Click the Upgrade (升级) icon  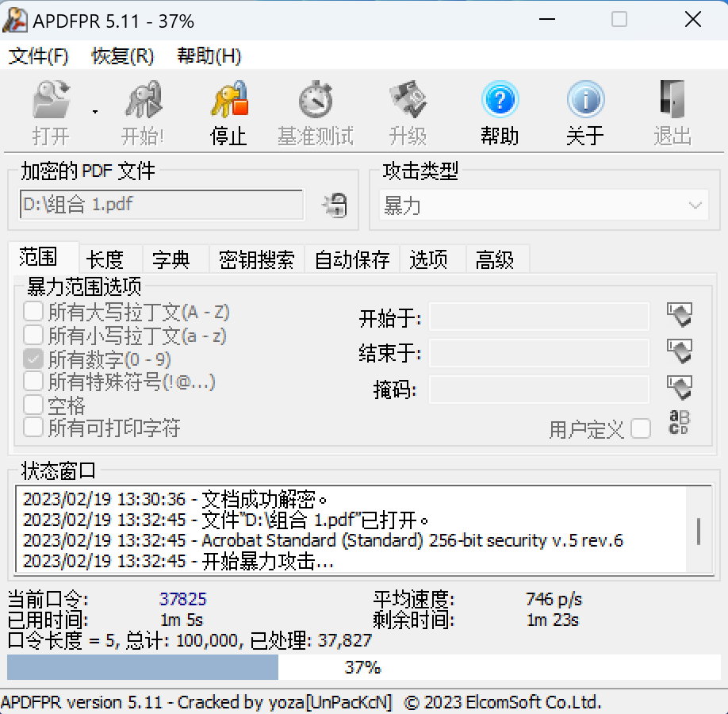(407, 99)
